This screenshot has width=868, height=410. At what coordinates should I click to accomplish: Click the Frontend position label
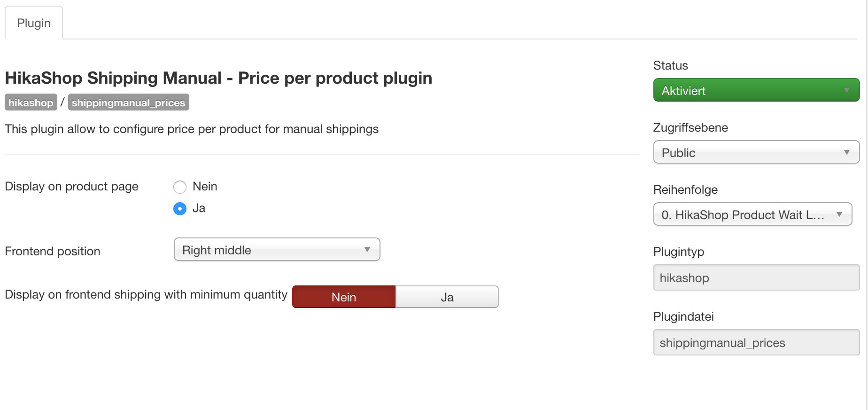(x=53, y=252)
